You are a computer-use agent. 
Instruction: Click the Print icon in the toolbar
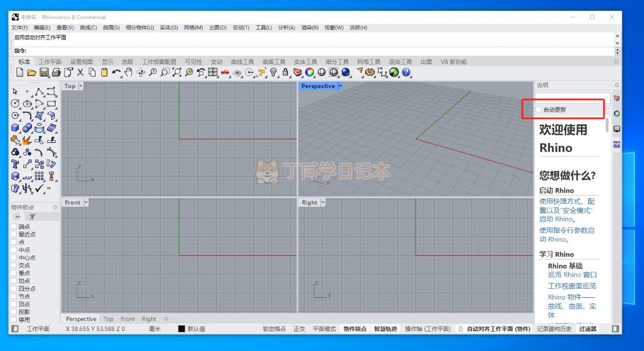(56, 73)
